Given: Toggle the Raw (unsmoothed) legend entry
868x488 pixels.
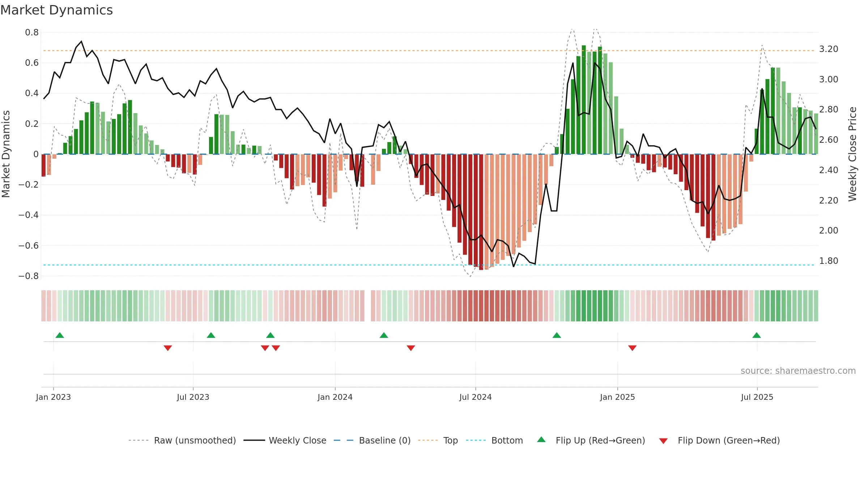Looking at the screenshot, I should tap(182, 440).
